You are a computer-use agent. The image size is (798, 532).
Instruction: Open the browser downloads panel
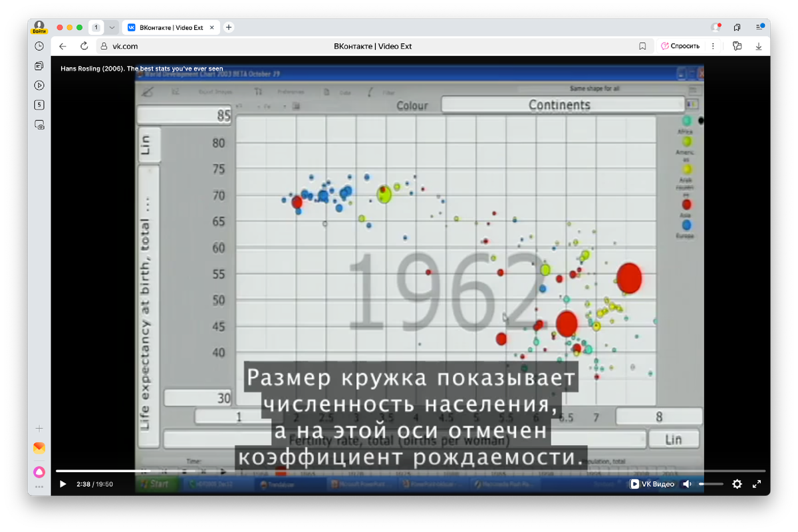click(x=759, y=46)
